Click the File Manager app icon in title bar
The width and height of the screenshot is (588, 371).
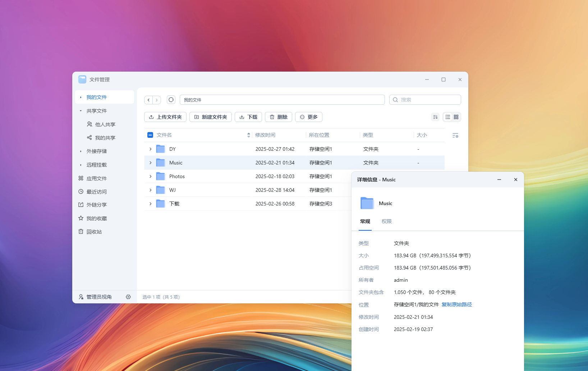(82, 80)
